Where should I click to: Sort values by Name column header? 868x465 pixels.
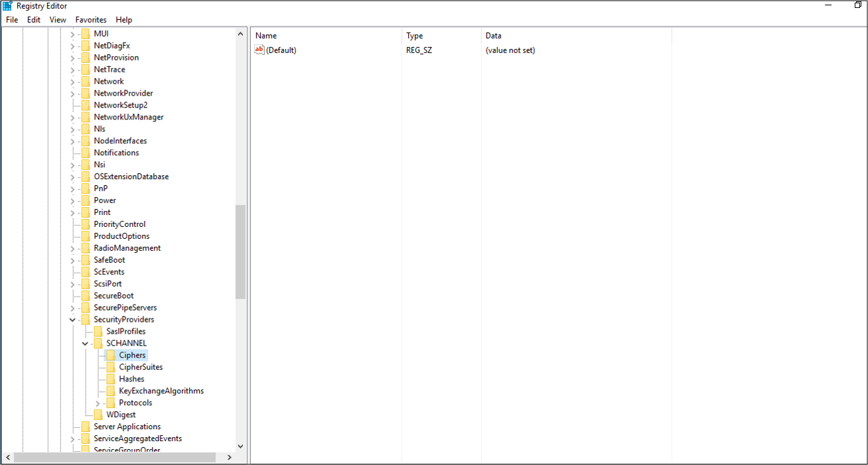[x=266, y=36]
